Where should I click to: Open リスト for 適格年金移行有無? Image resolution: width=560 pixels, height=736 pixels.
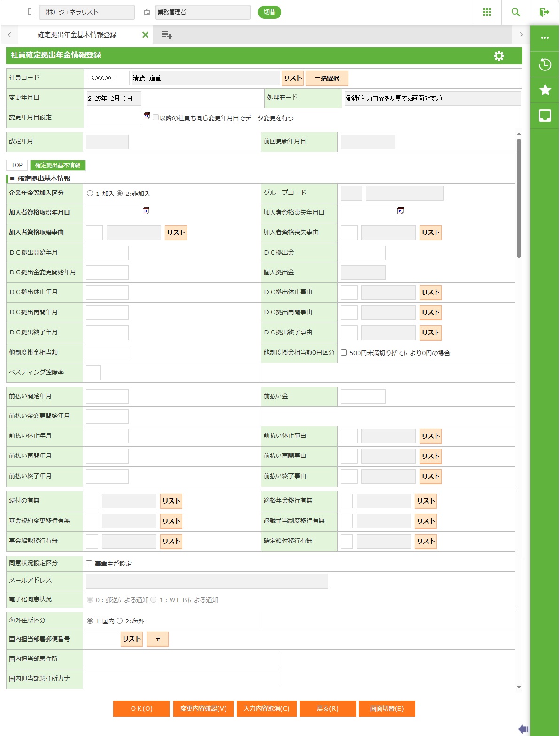coord(426,501)
